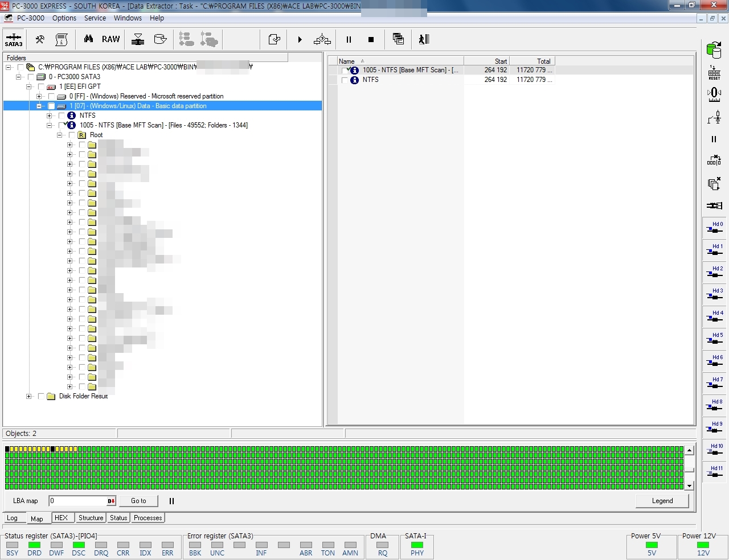The image size is (729, 560).
Task: Tick the Microsoft reserved partition checkbox
Action: pos(51,96)
